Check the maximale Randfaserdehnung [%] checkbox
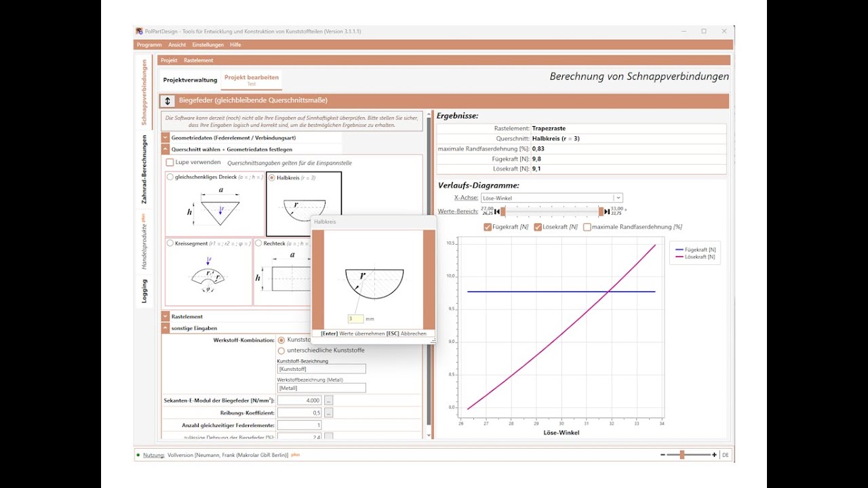This screenshot has height=488, width=868. pyautogui.click(x=587, y=227)
